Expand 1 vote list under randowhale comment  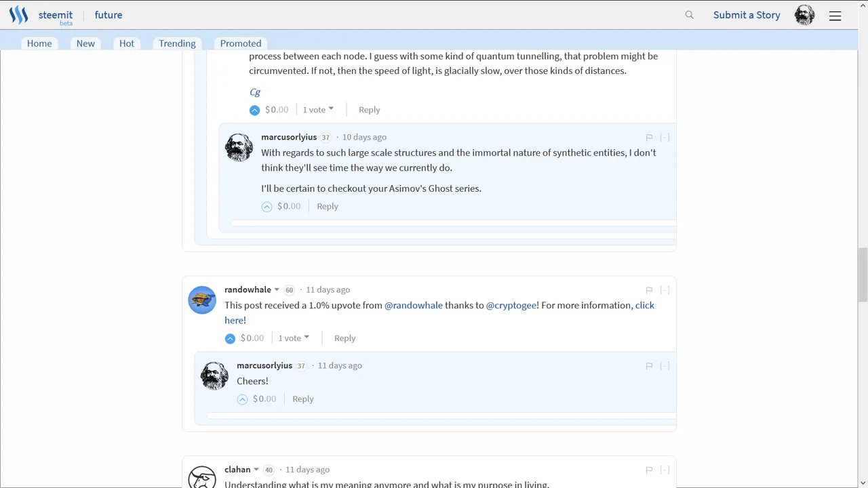point(294,338)
